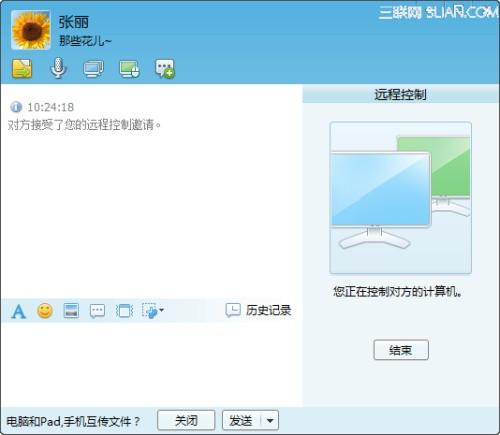Open the send options dropdown arrow
The width and height of the screenshot is (500, 435).
point(270,421)
